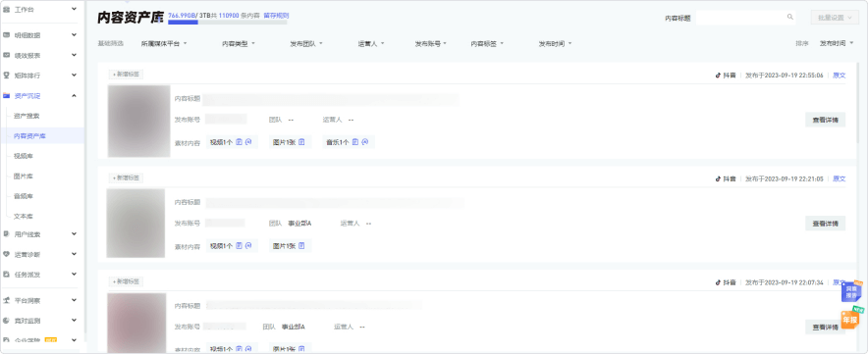Click the circular A icon next to 视频1个 in the 22:55:06 card

(249, 142)
